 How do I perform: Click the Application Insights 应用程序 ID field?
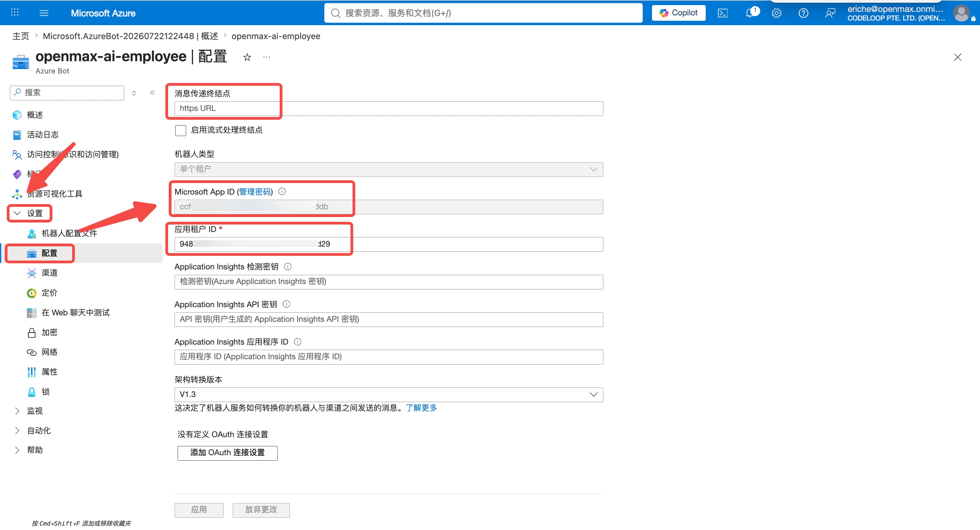(x=388, y=357)
